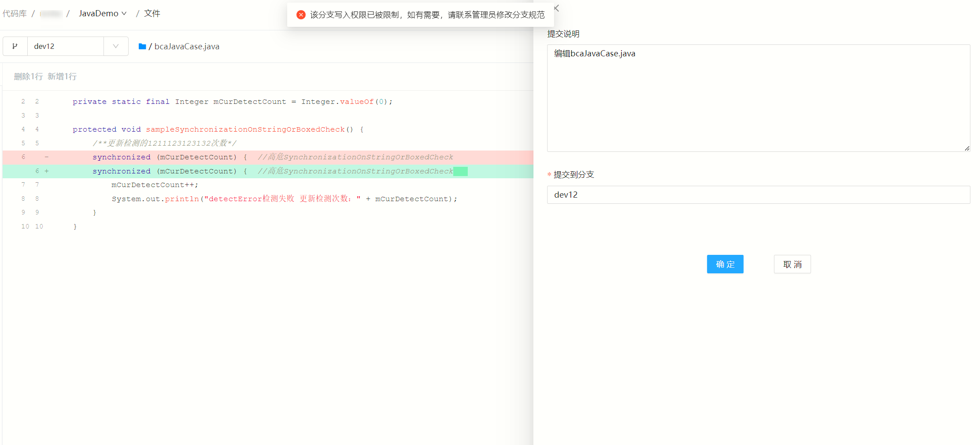Expand the JavaDemo repository dropdown
The height and width of the screenshot is (445, 980).
pyautogui.click(x=103, y=14)
